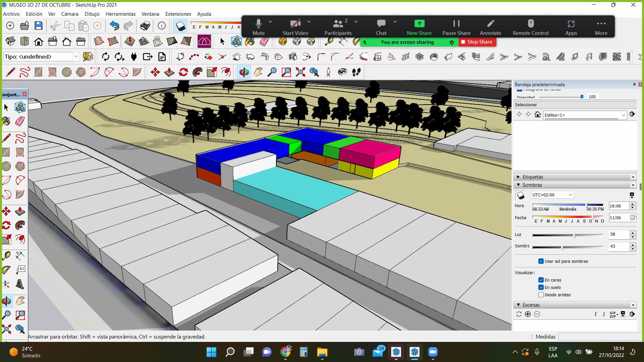Click New Share in Zoom toolbar
The image size is (644, 362).
click(419, 27)
